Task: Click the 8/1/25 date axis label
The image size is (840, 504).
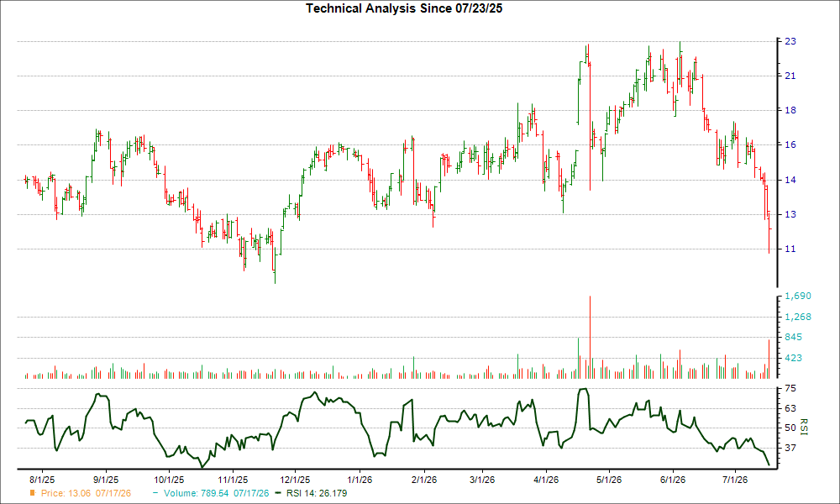Action: [x=42, y=480]
